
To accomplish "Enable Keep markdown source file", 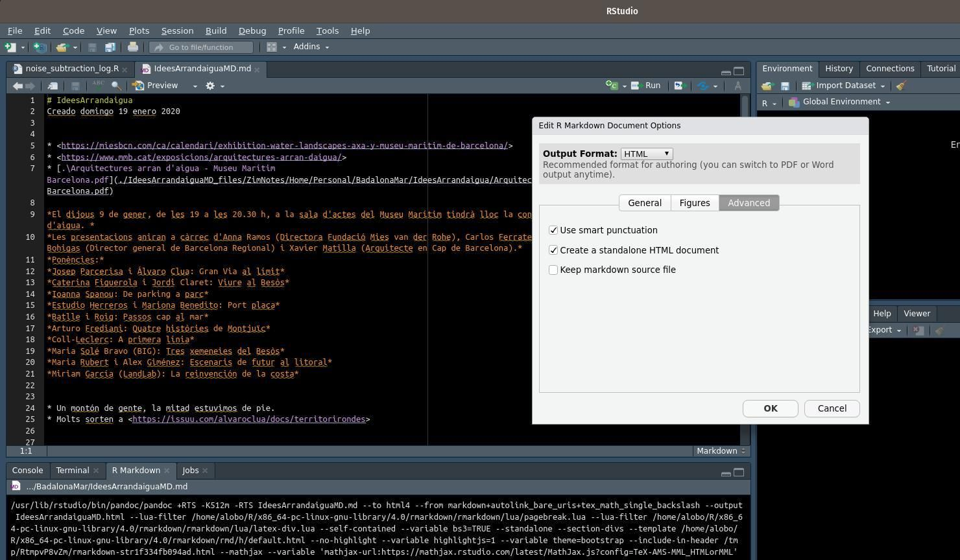I will pos(553,270).
